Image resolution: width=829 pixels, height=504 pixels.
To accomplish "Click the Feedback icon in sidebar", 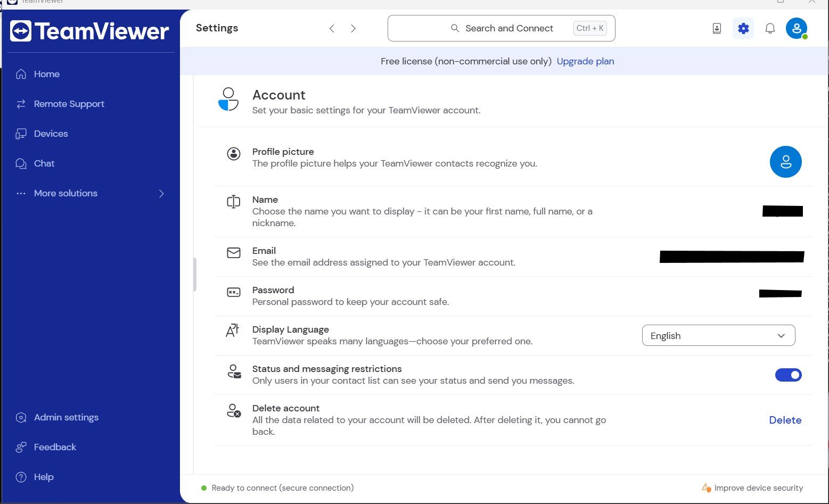I will (21, 447).
